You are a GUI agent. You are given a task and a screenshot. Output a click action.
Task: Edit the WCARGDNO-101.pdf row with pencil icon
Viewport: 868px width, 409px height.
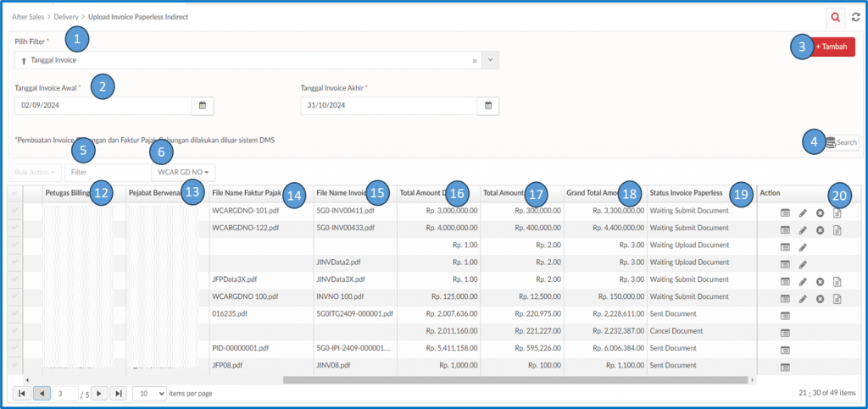803,213
